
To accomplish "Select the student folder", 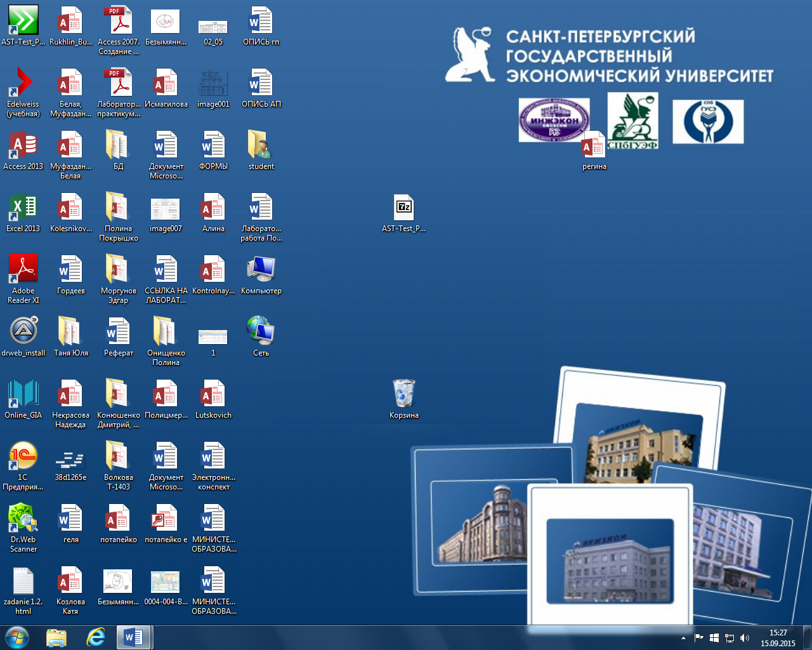I will 261,146.
